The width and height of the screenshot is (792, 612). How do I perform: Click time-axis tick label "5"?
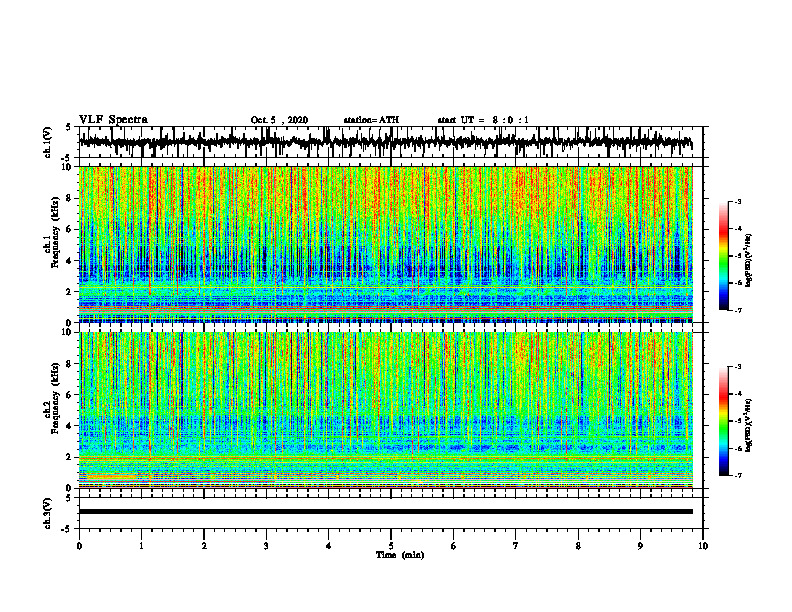point(391,546)
